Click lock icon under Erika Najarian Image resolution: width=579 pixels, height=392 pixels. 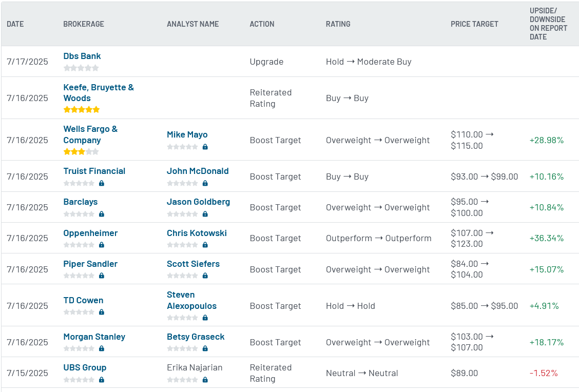(205, 380)
